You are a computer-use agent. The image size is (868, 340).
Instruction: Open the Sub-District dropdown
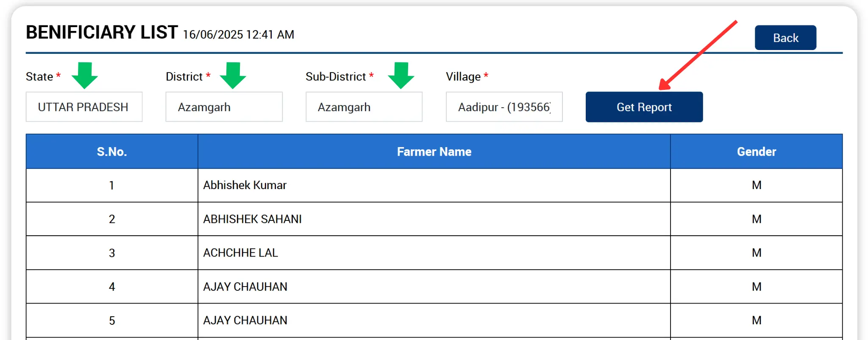364,107
